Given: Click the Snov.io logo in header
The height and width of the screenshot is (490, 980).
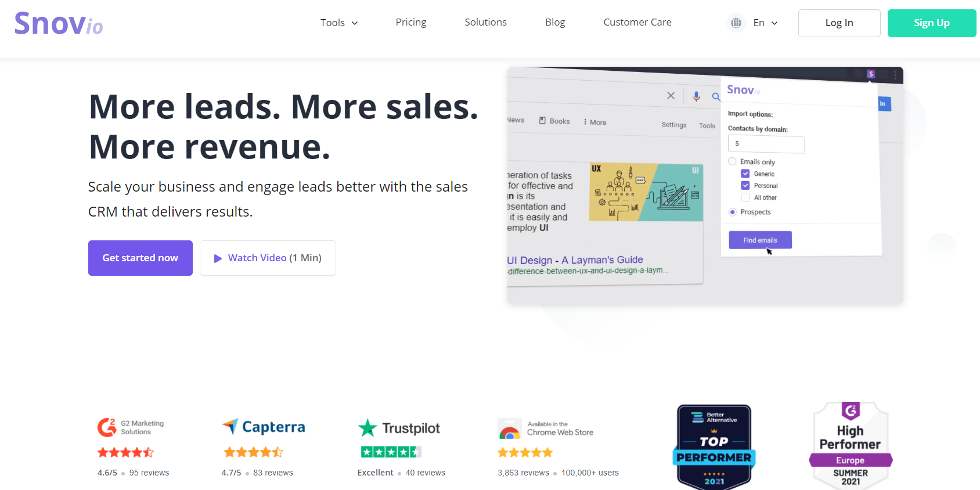Looking at the screenshot, I should click(59, 23).
